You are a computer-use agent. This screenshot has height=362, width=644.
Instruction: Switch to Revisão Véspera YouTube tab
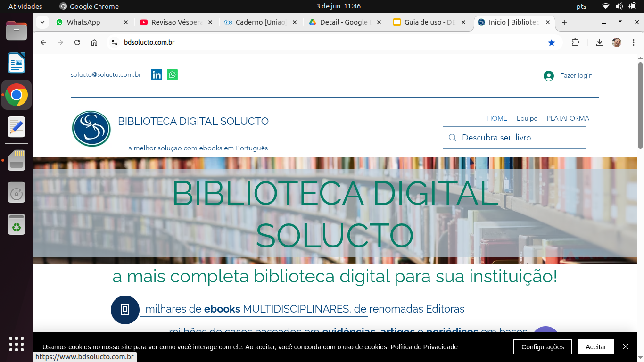pos(176,22)
